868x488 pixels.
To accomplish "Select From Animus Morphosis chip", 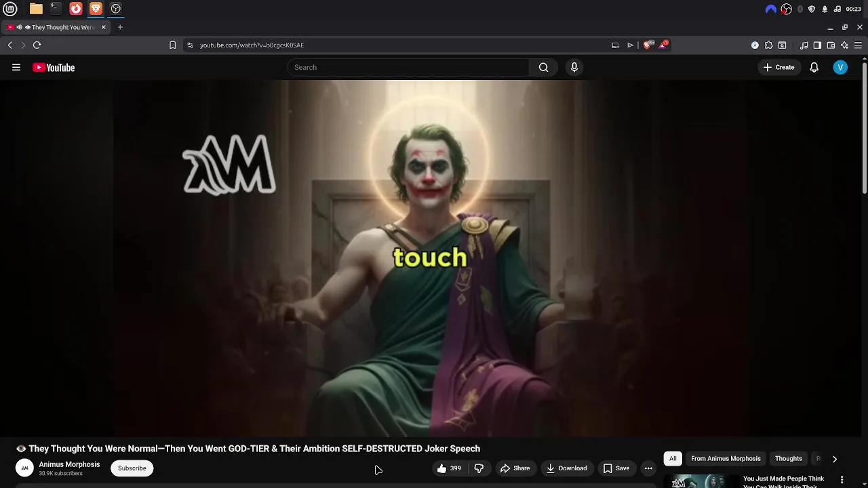I will 726,459.
